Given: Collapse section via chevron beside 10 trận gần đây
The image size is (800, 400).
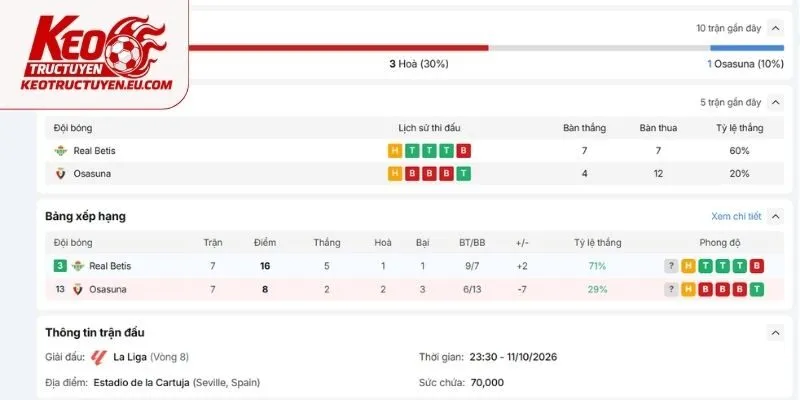Looking at the screenshot, I should (776, 28).
